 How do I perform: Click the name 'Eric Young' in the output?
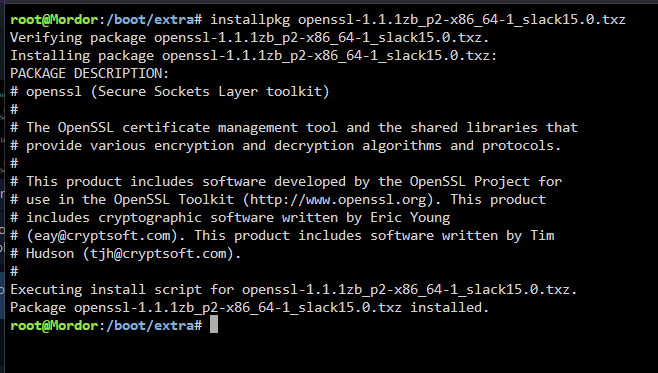[x=410, y=217]
